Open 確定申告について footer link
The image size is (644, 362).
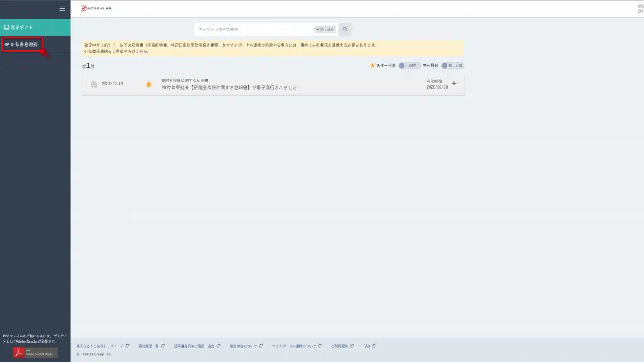coord(243,346)
